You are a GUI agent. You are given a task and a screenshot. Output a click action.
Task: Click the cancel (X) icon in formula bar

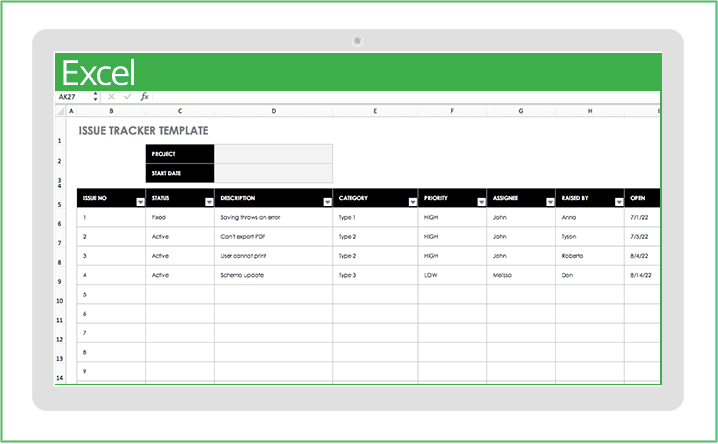point(111,97)
